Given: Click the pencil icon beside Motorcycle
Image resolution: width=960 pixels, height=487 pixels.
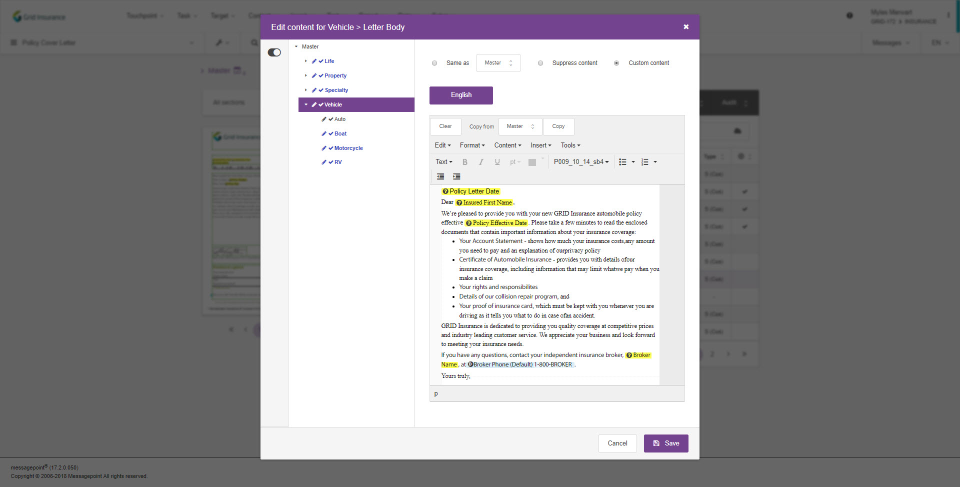Looking at the screenshot, I should pos(324,148).
